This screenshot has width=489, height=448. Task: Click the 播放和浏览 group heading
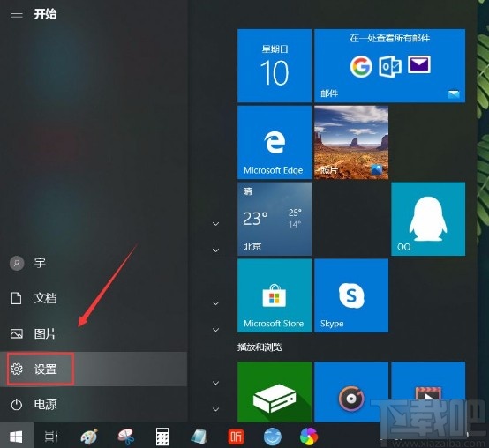point(260,347)
